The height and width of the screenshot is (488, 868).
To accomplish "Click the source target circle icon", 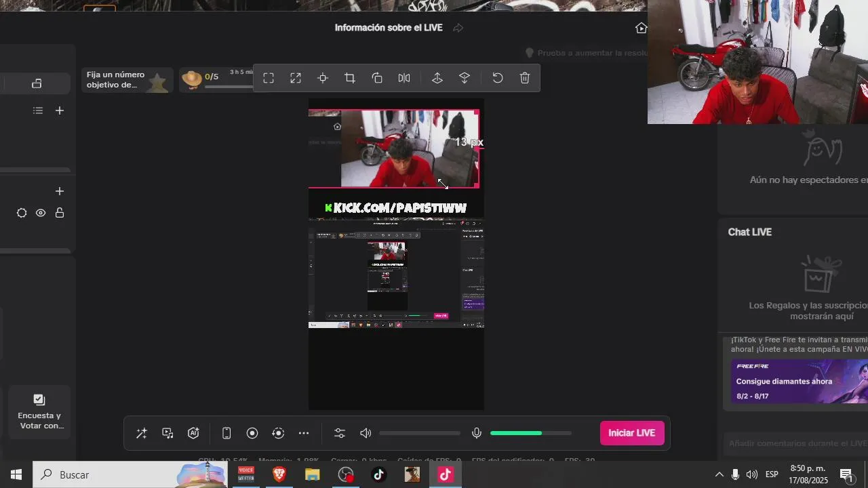I will pos(22,213).
